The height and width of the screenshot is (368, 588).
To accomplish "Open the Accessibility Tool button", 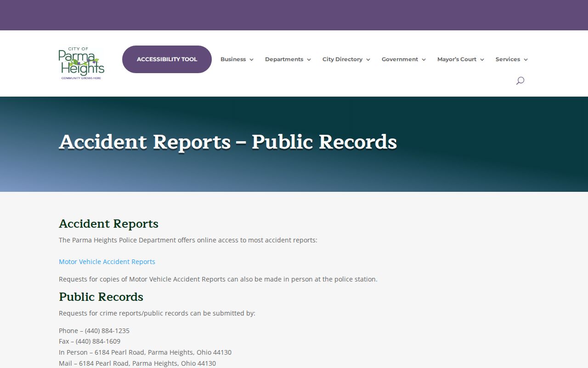I will pyautogui.click(x=167, y=59).
